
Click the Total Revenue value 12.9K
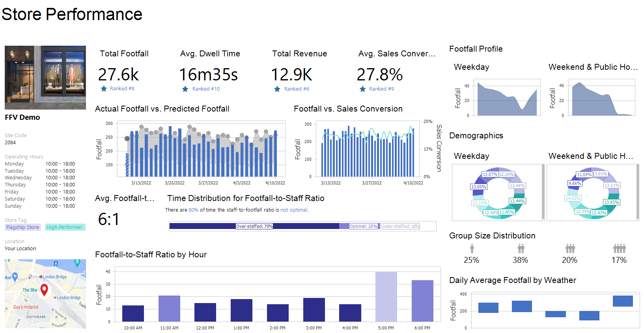291,74
